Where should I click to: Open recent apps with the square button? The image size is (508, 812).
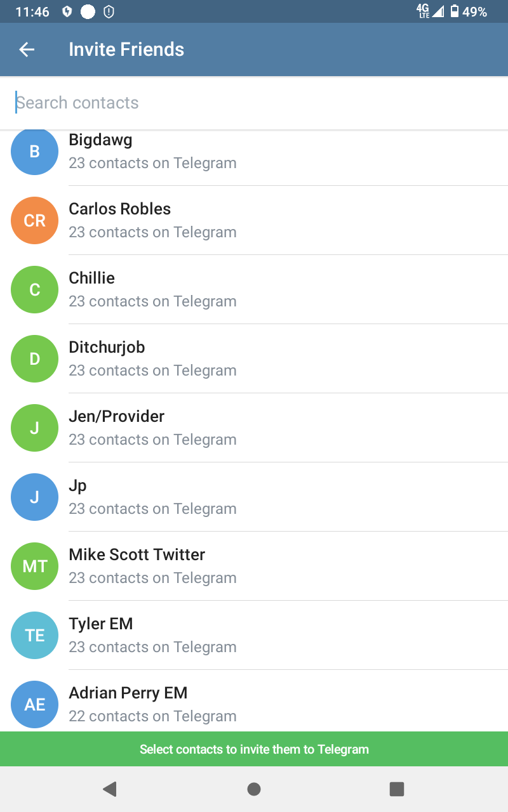coord(397,789)
